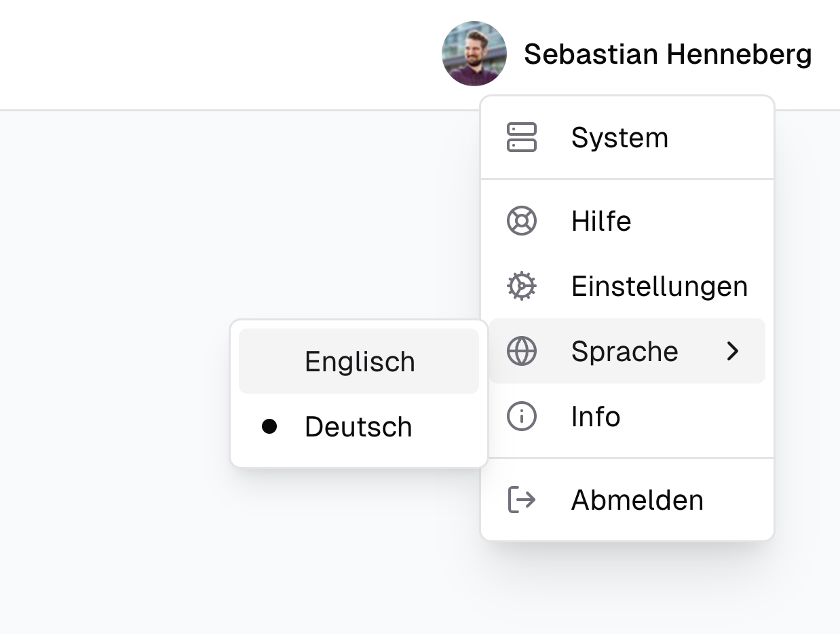
Task: Click the Info circle icon
Action: point(521,416)
